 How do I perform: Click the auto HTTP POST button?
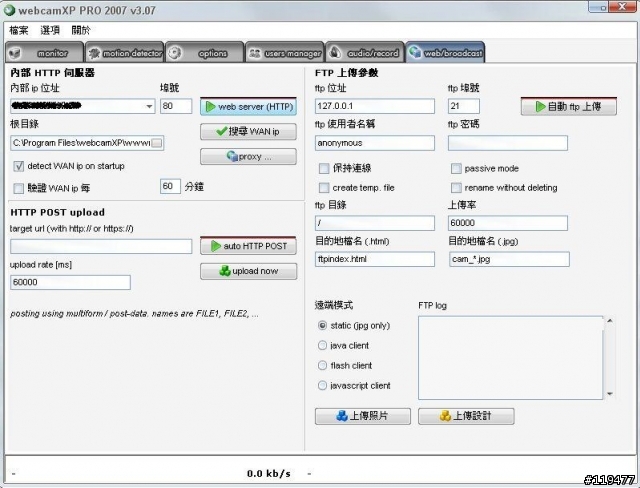248,246
